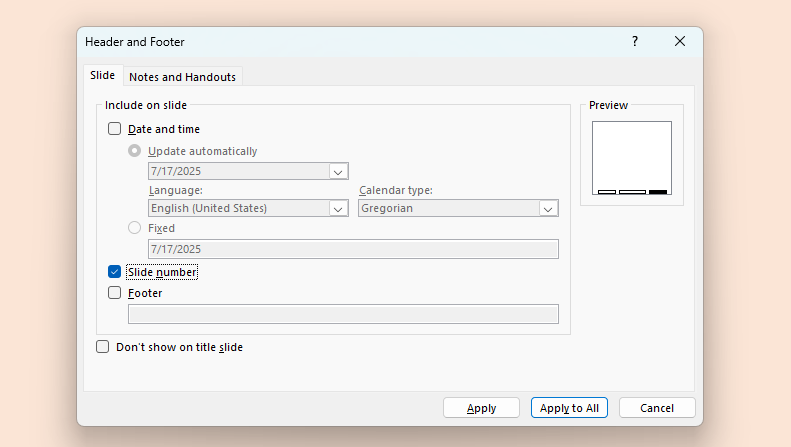Select the Slide tab
The height and width of the screenshot is (447, 791).
point(102,76)
